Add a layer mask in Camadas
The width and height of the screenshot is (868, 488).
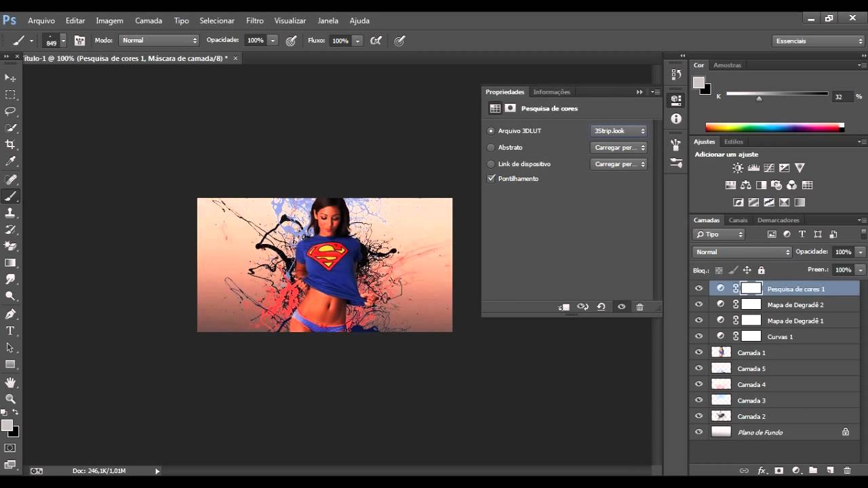tap(778, 470)
